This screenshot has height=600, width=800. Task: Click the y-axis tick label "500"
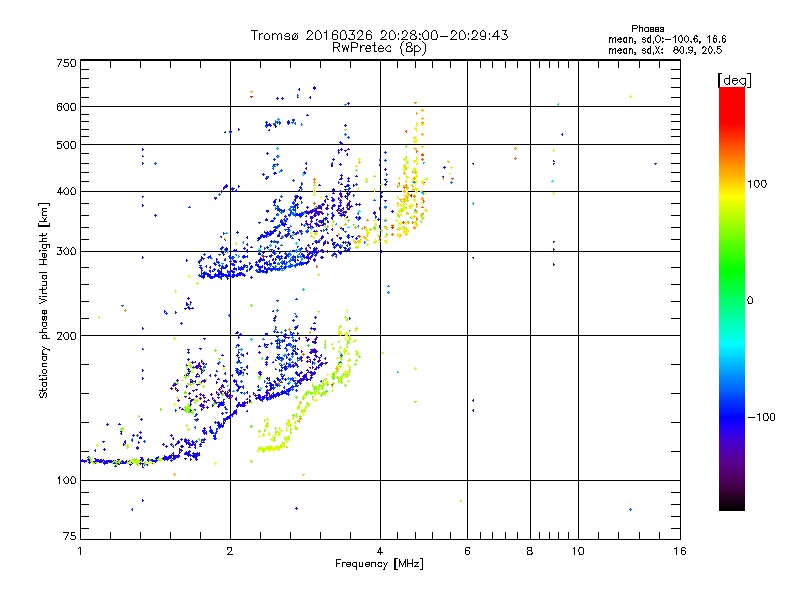click(66, 145)
